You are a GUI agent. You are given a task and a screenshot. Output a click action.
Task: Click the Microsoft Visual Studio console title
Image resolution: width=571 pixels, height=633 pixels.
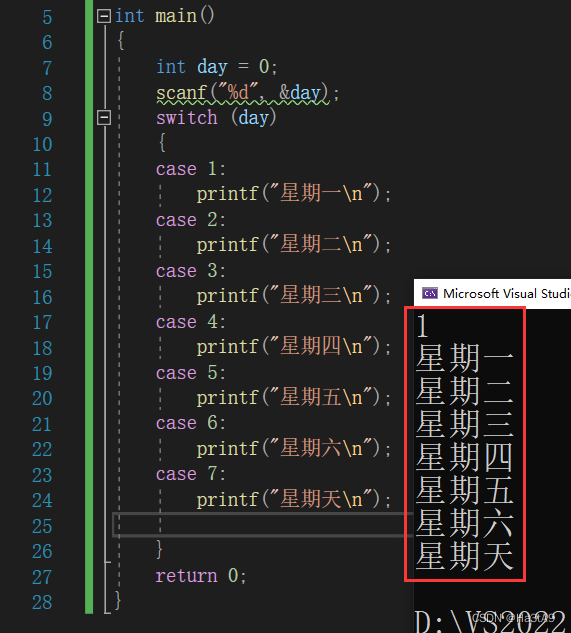point(507,293)
